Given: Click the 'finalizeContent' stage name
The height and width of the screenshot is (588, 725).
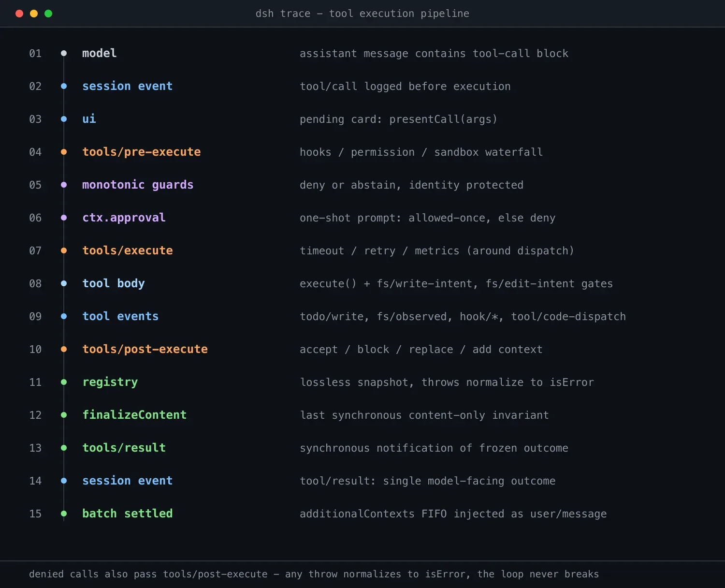Looking at the screenshot, I should 134,415.
